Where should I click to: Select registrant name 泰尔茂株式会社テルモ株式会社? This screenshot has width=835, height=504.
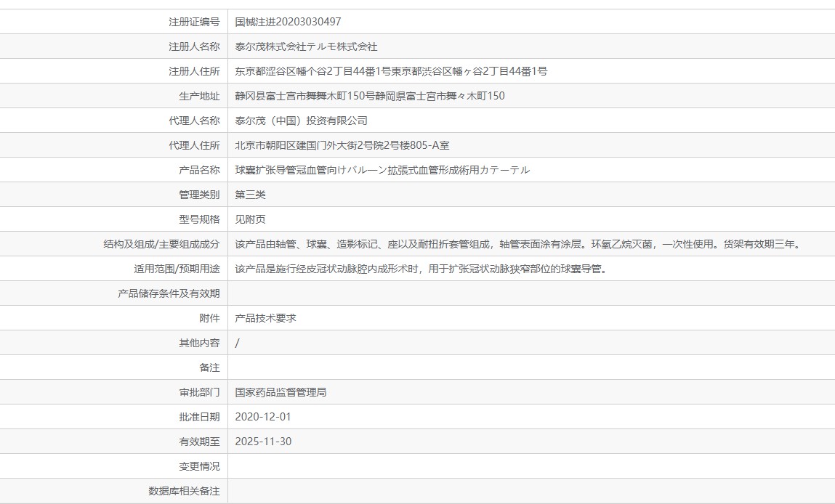tap(306, 46)
